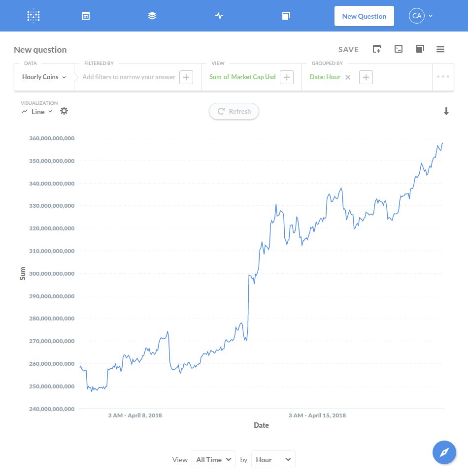Click the 330,000,000,000 axis label
This screenshot has height=476, width=468.
point(52,206)
